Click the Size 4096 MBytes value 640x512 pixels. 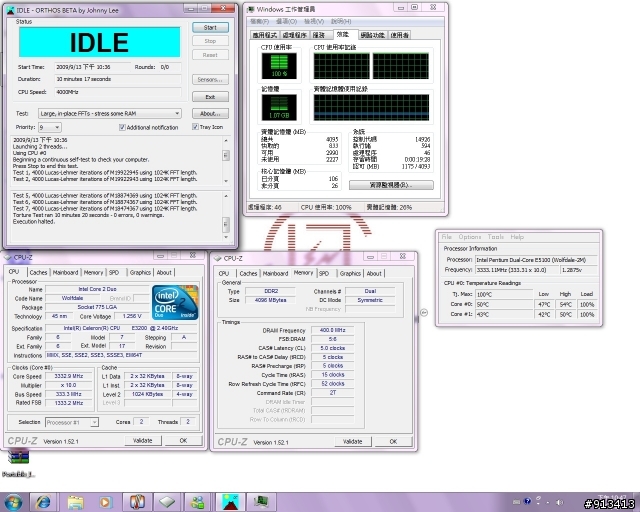coord(270,300)
